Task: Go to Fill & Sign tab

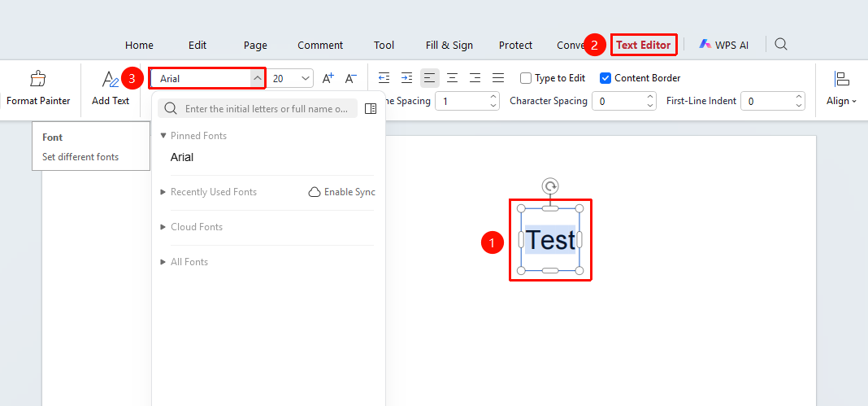Action: (449, 46)
